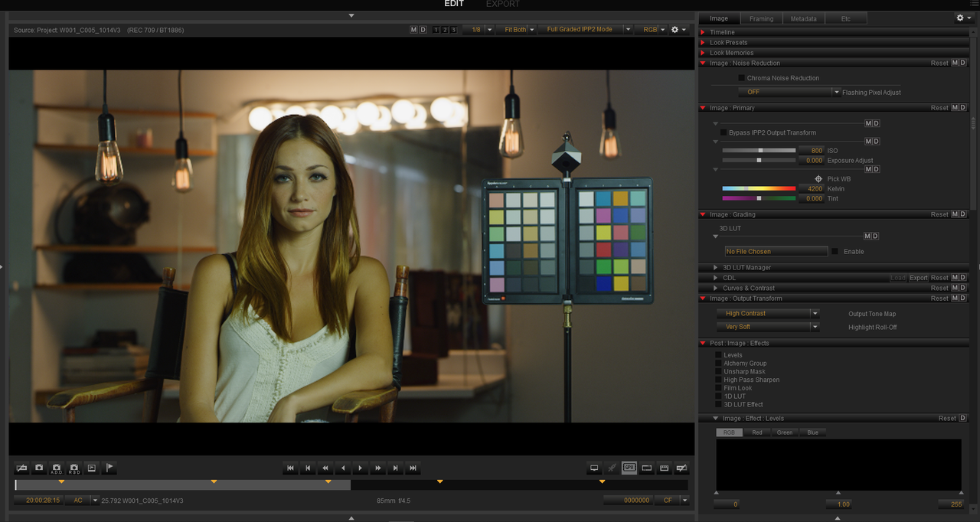This screenshot has width=980, height=522.
Task: Click the rocket icon in viewer toolbar
Action: pyautogui.click(x=612, y=468)
